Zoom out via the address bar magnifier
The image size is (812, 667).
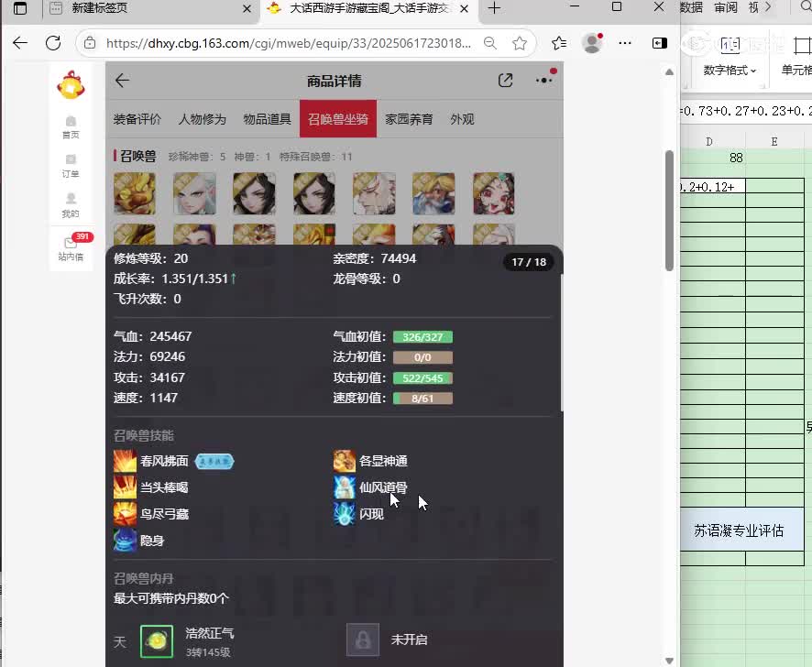point(490,43)
